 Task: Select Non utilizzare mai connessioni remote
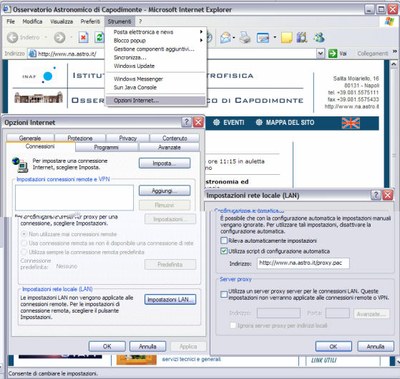pyautogui.click(x=24, y=234)
